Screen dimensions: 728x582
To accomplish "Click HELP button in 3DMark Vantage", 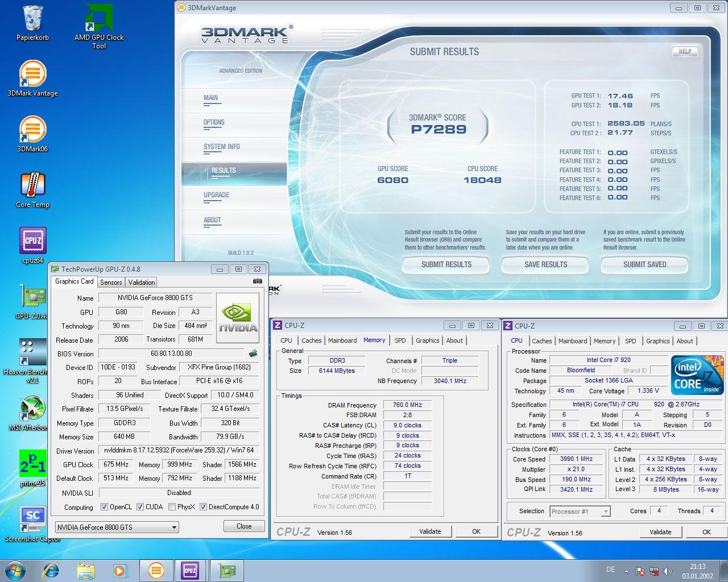I will [685, 51].
